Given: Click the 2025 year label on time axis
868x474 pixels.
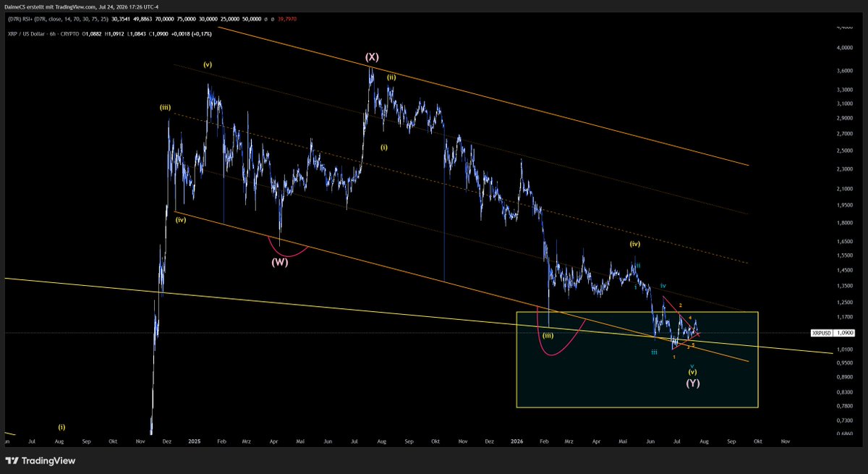Looking at the screenshot, I should click(193, 440).
